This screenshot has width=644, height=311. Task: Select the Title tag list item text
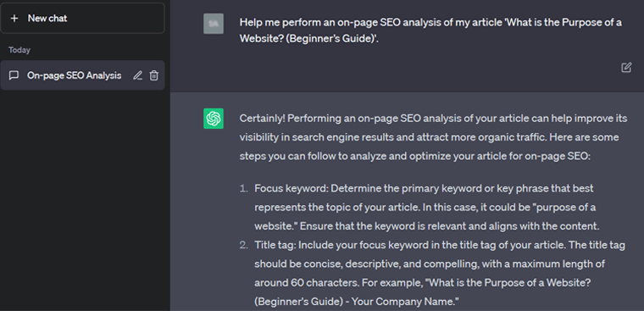click(440, 273)
